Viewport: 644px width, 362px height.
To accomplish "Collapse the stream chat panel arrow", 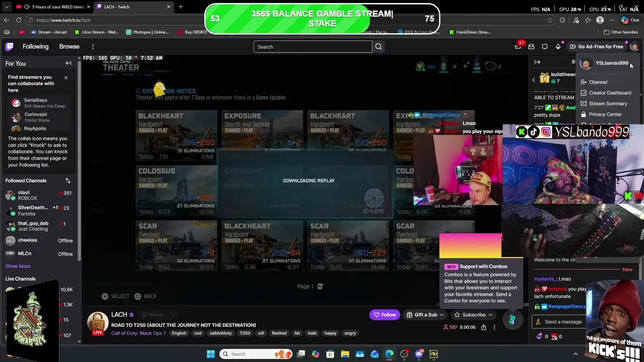I will tap(537, 62).
